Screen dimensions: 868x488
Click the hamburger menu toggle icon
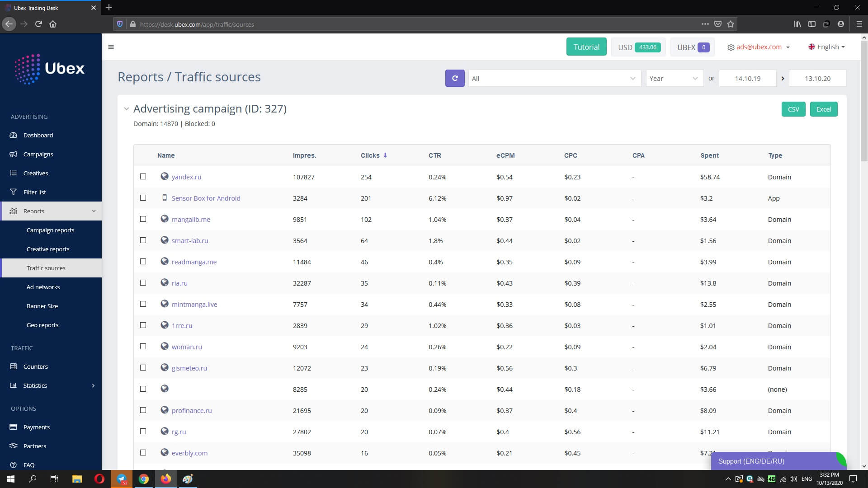click(111, 47)
